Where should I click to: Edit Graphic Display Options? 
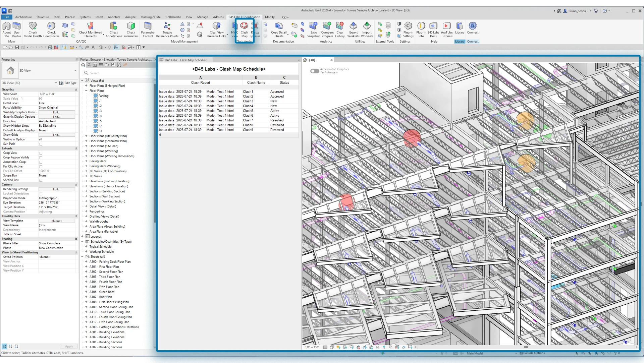57,117
